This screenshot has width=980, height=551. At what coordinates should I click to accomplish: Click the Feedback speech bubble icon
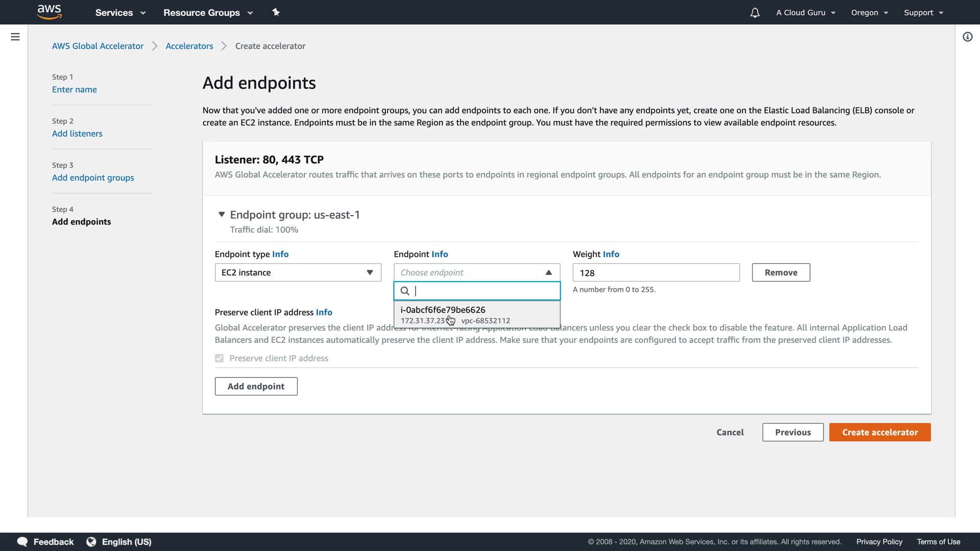(x=22, y=542)
